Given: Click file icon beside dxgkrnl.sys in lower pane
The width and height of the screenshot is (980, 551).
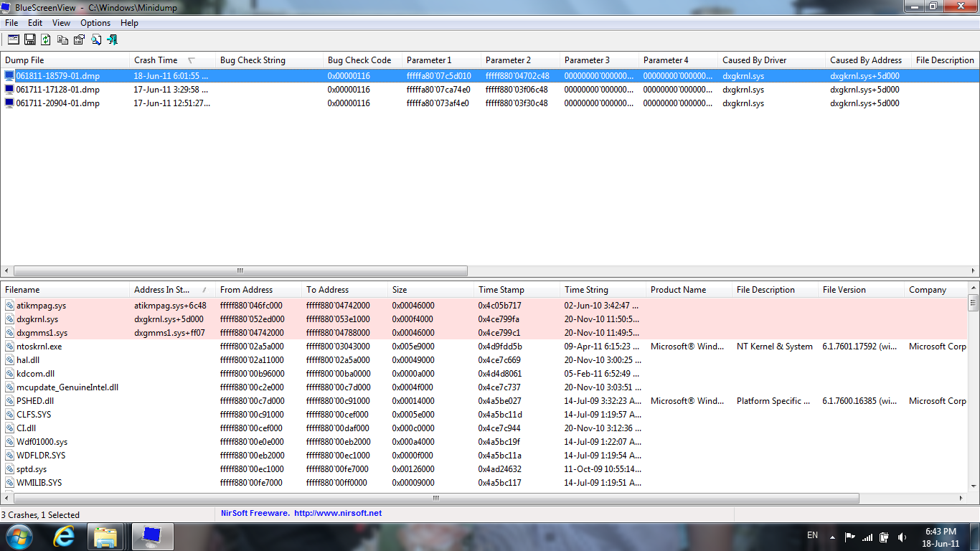Looking at the screenshot, I should coord(9,319).
